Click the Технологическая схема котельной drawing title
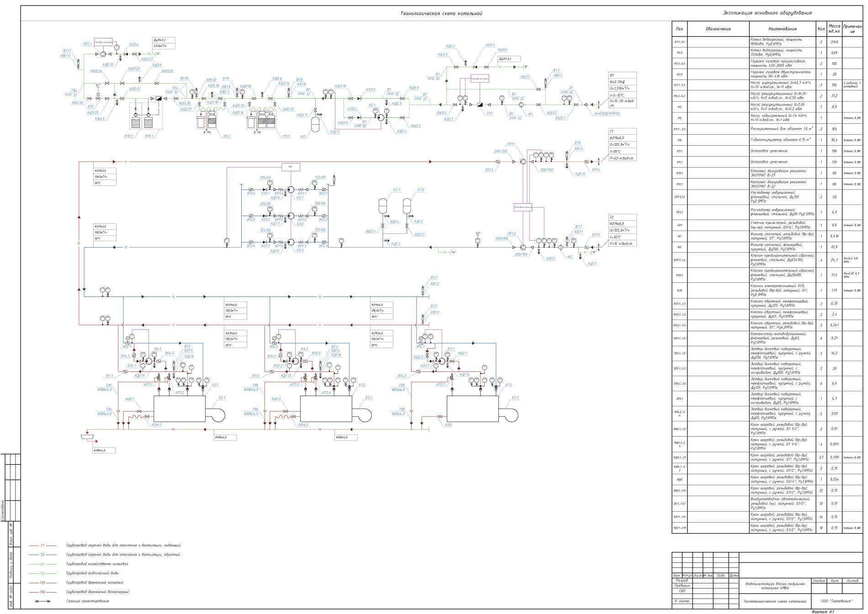This screenshot has height=614, width=868. click(x=441, y=13)
